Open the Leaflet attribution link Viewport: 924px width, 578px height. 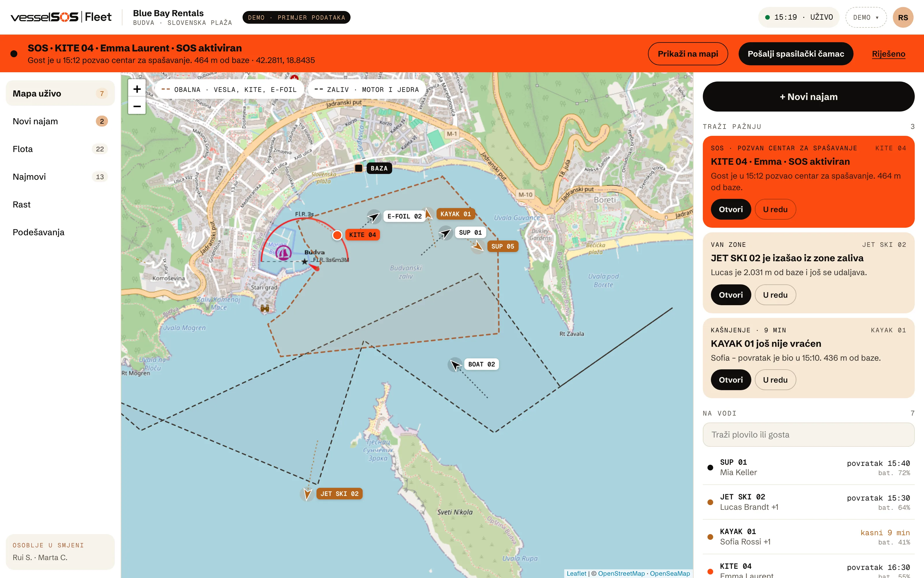coord(576,573)
